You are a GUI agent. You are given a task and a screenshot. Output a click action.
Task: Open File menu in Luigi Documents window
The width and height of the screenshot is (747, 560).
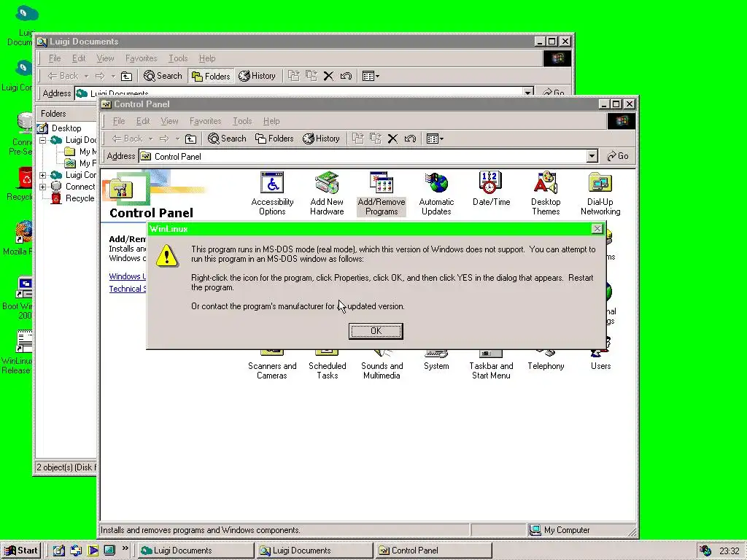tap(55, 58)
